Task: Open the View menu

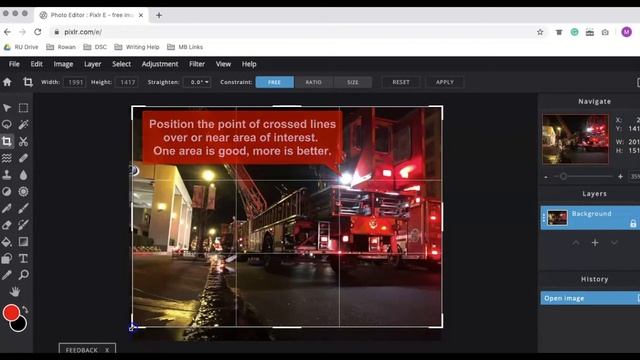Action: [x=223, y=64]
